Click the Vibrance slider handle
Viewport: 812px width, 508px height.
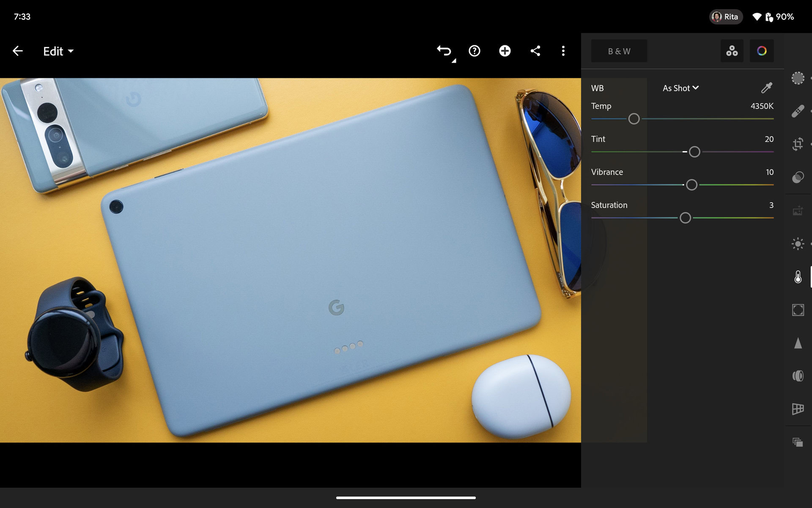click(691, 185)
